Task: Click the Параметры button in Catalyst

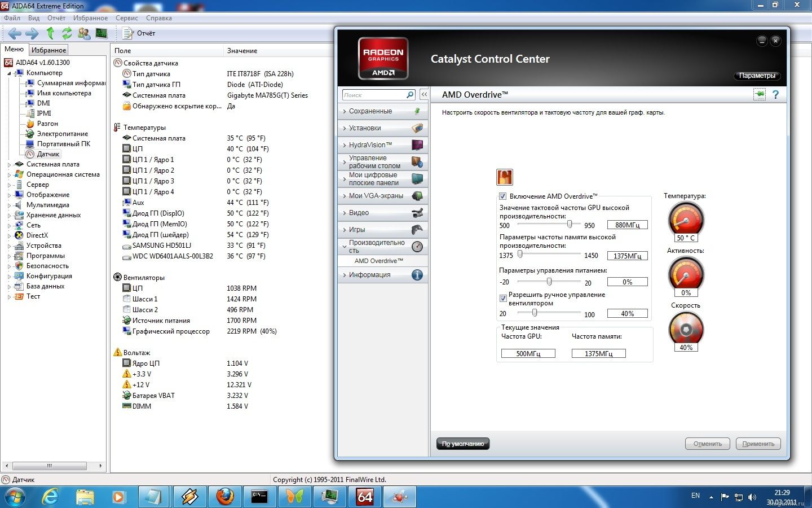Action: tap(757, 76)
